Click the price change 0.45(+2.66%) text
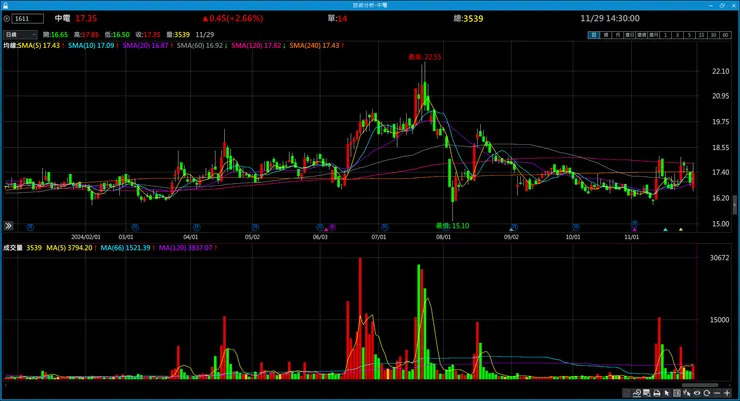The image size is (740, 401). coord(233,18)
